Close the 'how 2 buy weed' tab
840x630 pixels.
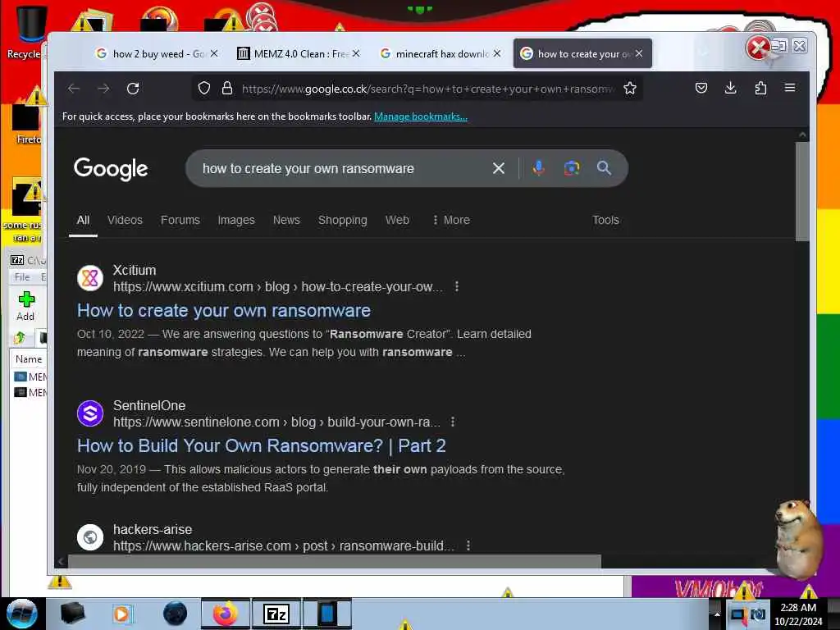coord(214,53)
